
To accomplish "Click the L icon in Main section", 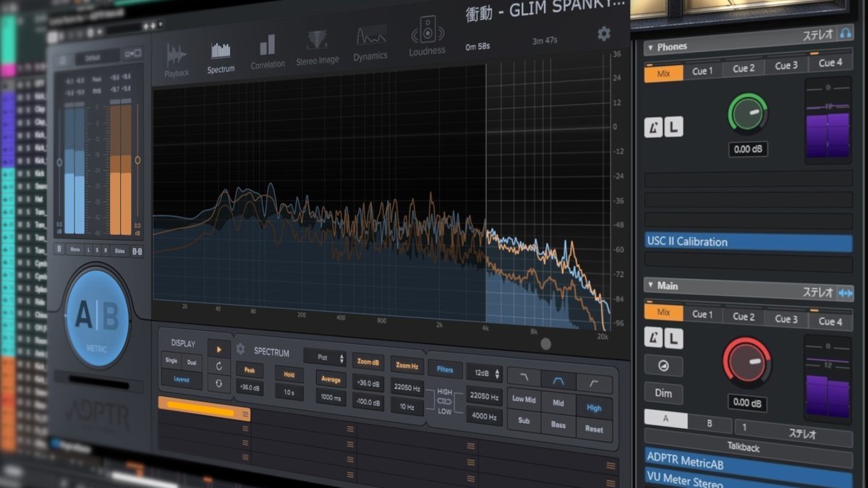I will (673, 338).
